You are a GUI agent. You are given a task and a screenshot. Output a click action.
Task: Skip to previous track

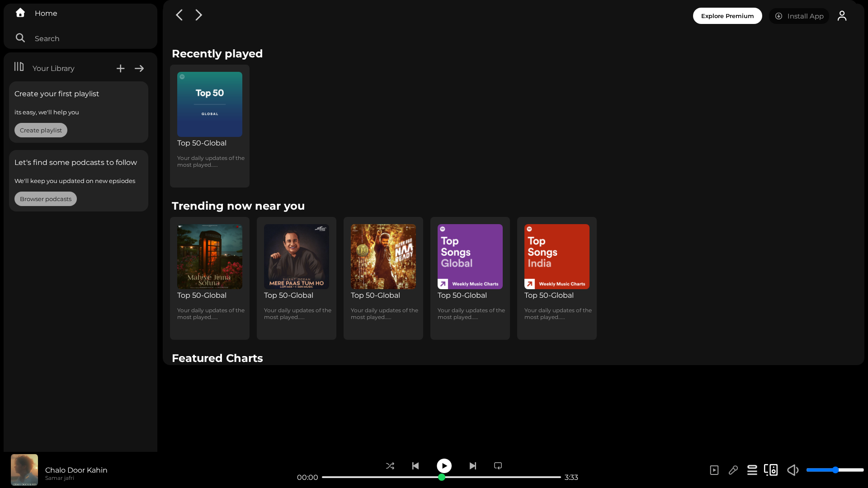[x=415, y=466]
